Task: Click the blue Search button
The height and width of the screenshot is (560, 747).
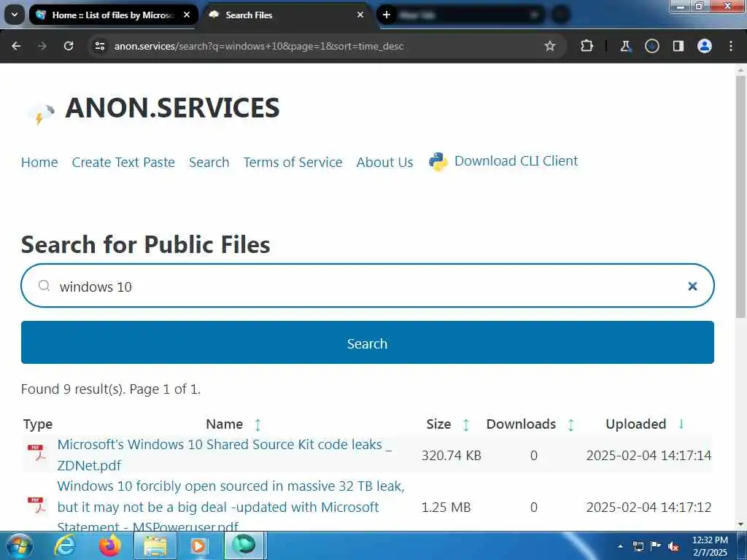Action: click(x=368, y=343)
